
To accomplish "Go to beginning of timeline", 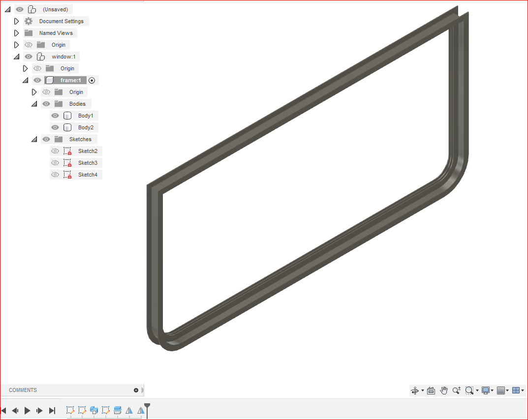I will tap(4, 411).
